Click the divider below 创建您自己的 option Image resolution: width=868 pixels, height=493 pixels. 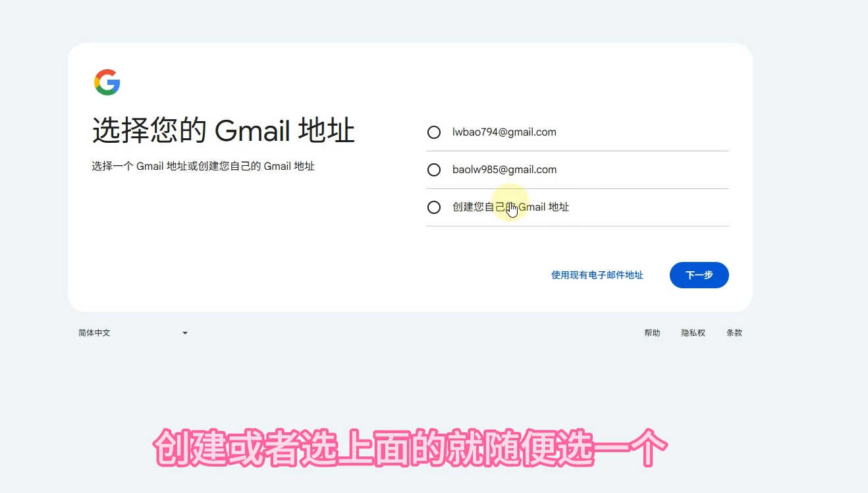(578, 226)
